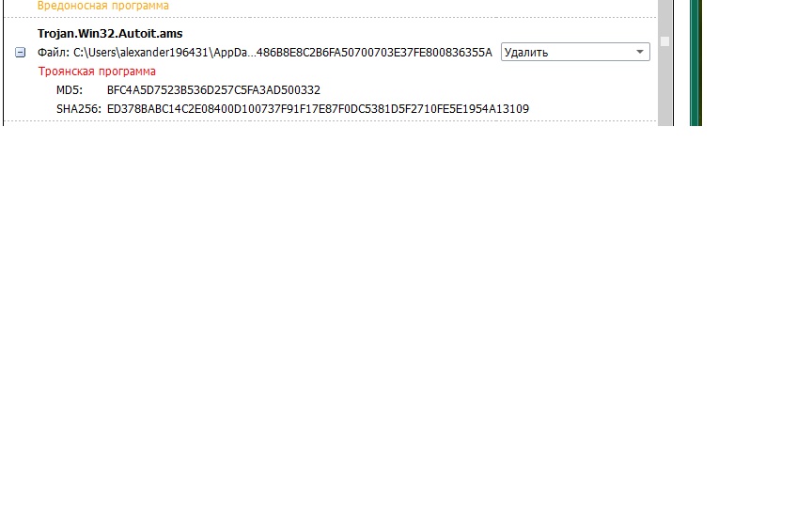Click the scrollbar track below the thumb
Viewport: 812px width, 508px height.
click(665, 86)
